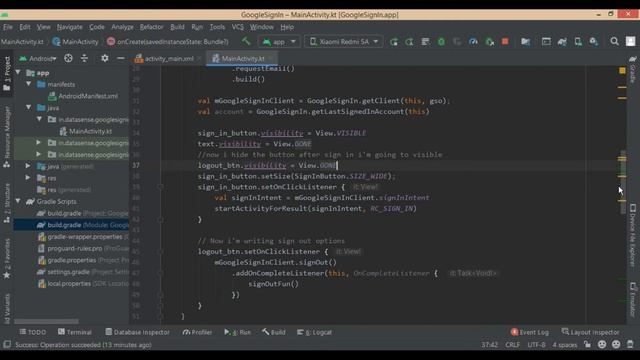The width and height of the screenshot is (640, 360).
Task: Click the 4 spaces indent setting
Action: click(565, 344)
